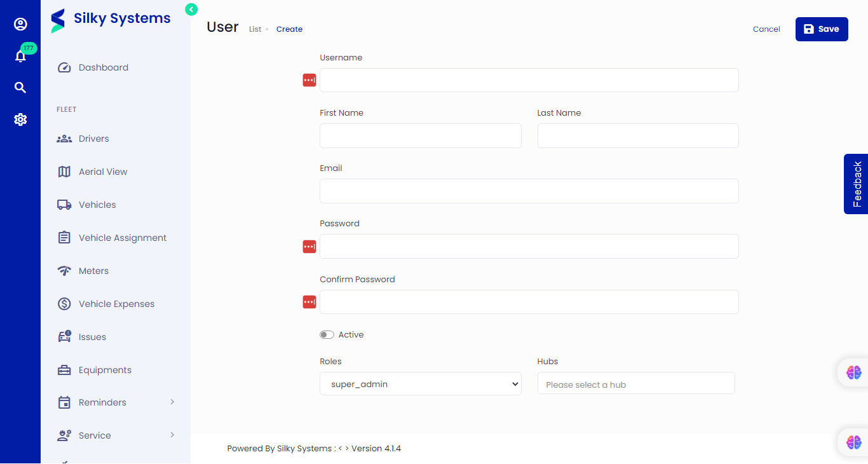Open the Meters page
This screenshot has width=868, height=464.
coord(92,270)
